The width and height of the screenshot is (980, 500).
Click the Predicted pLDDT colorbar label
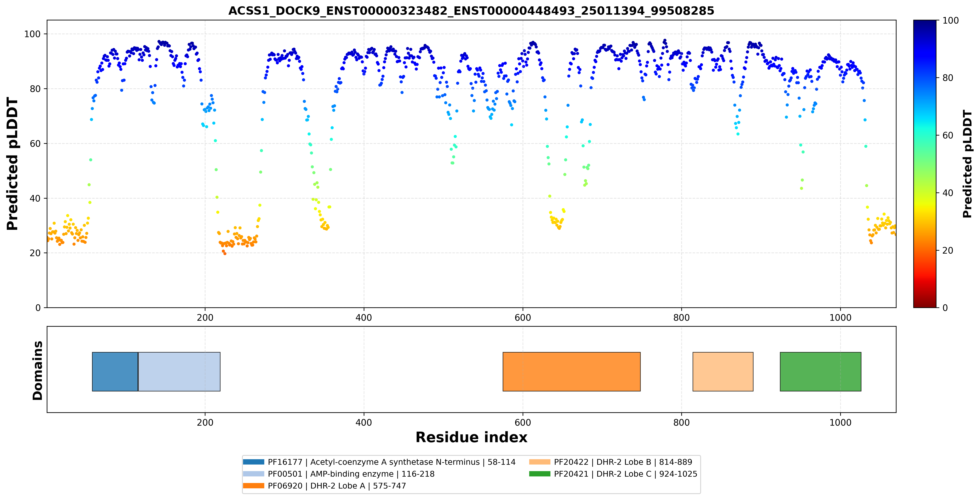coord(967,164)
